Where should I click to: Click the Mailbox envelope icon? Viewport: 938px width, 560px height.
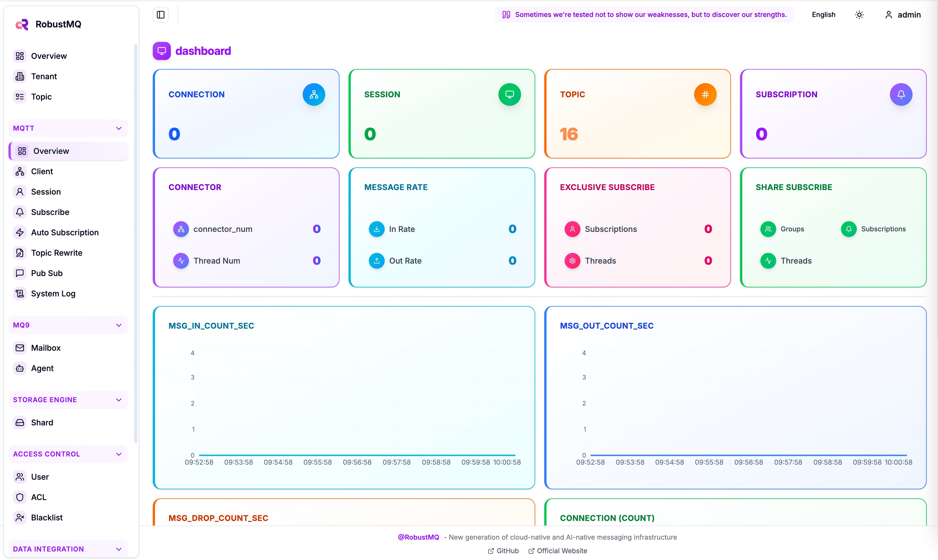coord(20,348)
